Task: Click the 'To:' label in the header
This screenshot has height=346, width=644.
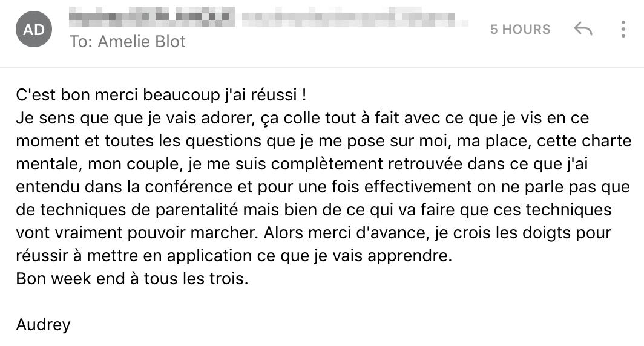Action: (81, 42)
